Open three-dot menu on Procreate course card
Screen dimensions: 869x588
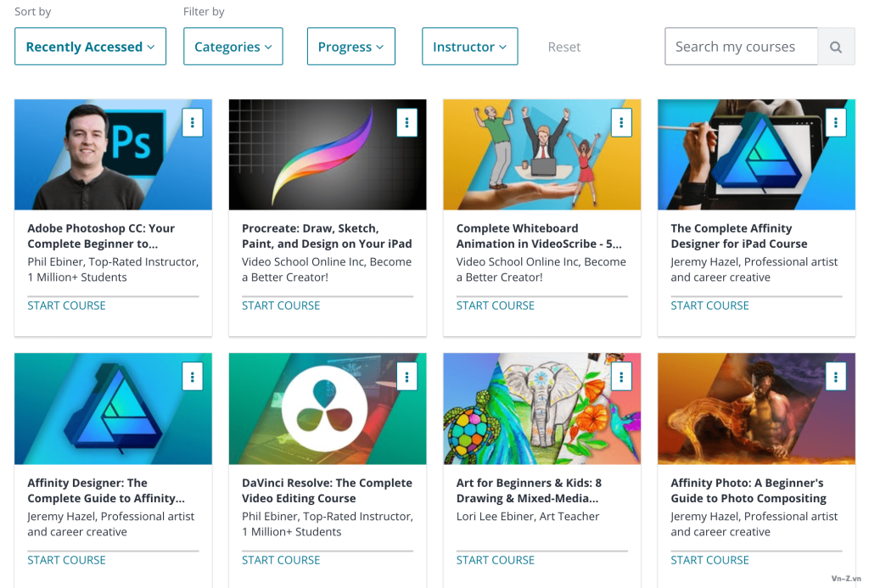pos(406,122)
